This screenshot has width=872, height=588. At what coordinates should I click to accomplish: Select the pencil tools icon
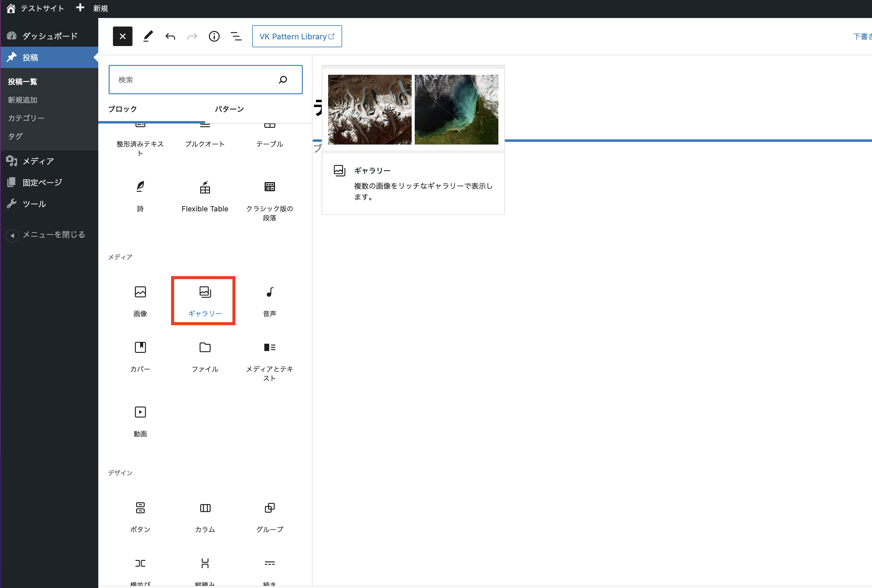pyautogui.click(x=148, y=36)
